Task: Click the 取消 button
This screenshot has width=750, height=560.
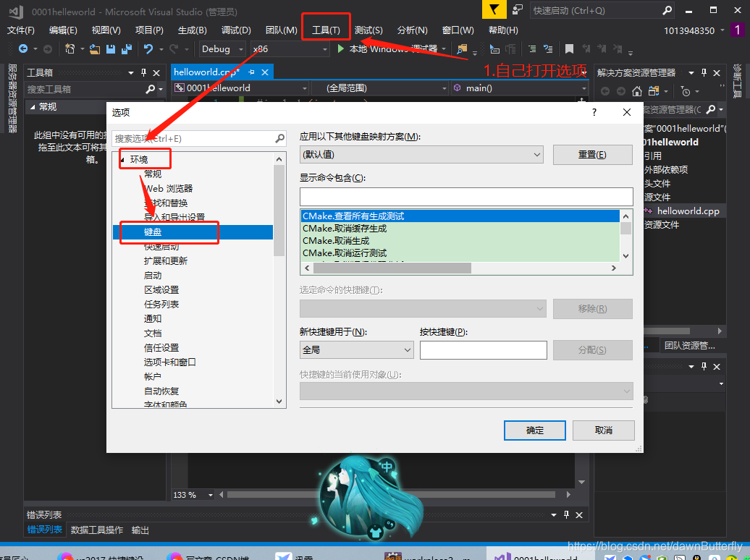Action: click(604, 430)
